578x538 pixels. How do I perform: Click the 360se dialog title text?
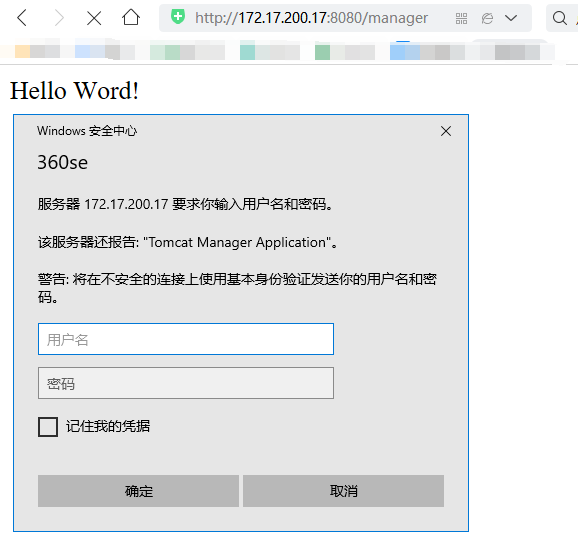pos(63,162)
